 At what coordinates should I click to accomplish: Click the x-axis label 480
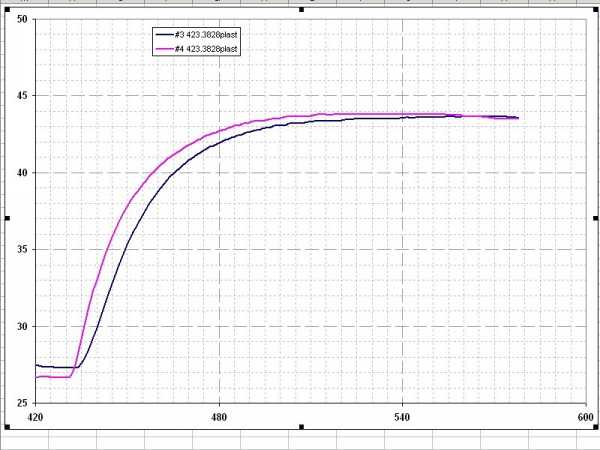point(219,417)
